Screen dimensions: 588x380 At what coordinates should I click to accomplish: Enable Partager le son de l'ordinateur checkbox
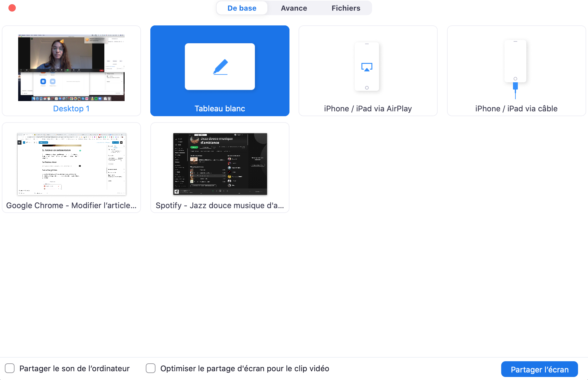[10, 368]
